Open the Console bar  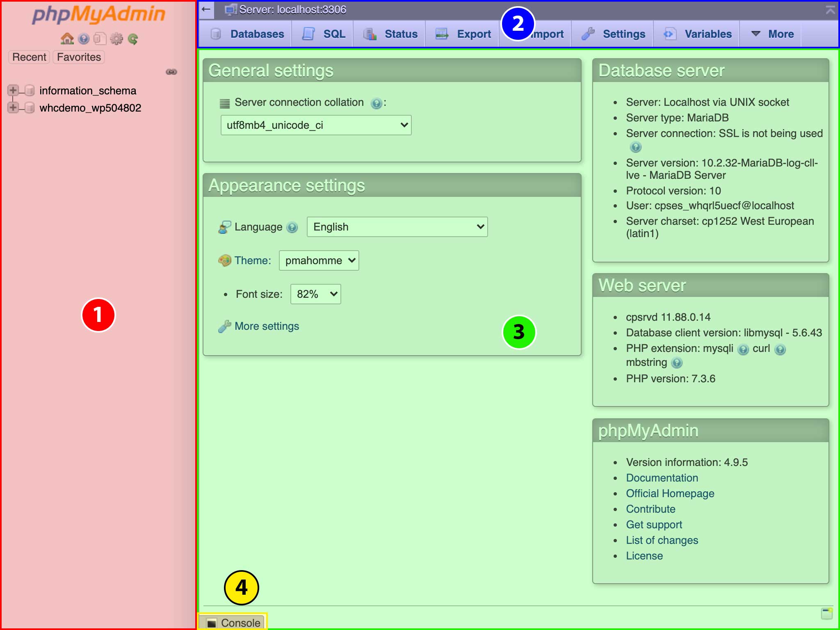(x=233, y=623)
